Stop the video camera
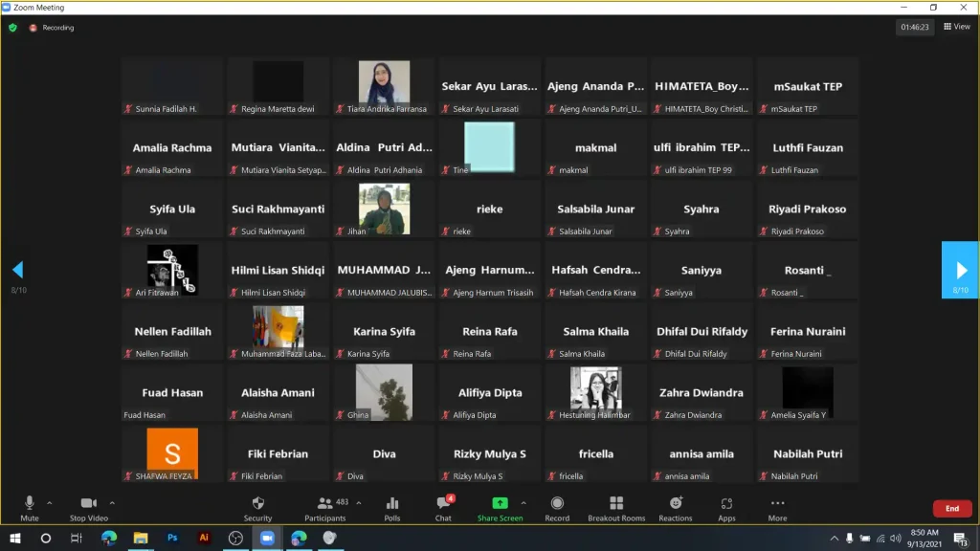Screen dimensions: 980x551 coord(89,509)
